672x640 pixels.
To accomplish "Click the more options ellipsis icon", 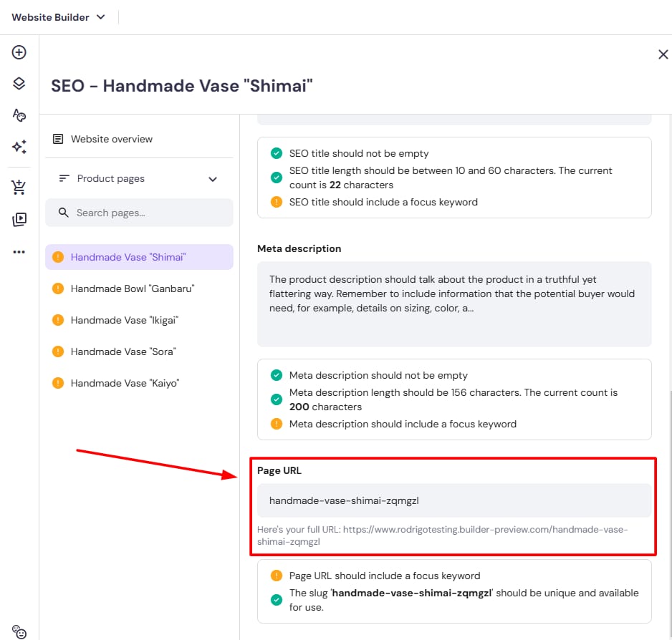I will tap(19, 252).
